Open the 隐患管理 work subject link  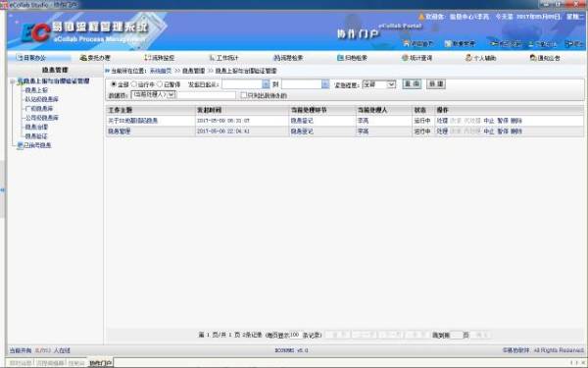[120, 131]
